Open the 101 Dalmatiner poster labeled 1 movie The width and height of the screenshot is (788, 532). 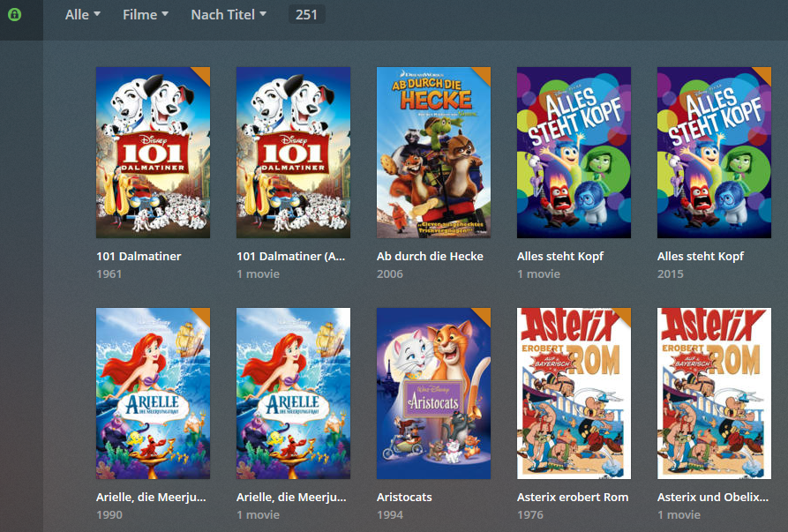(x=293, y=153)
